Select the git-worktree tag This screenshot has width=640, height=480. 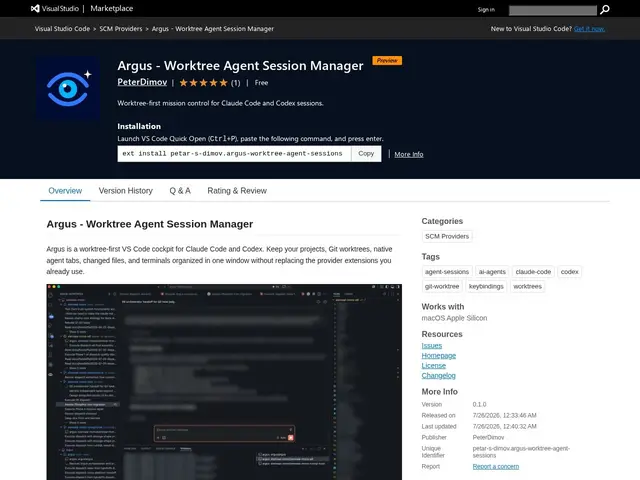pos(442,287)
